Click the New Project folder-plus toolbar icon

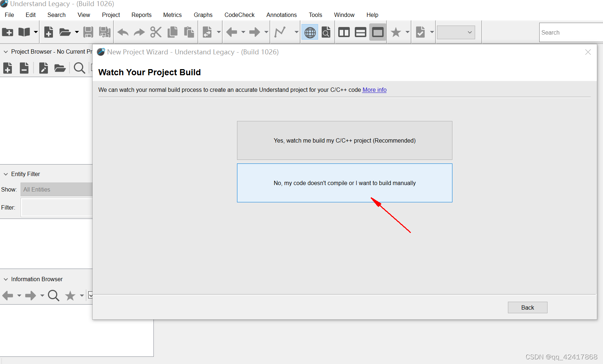point(8,32)
